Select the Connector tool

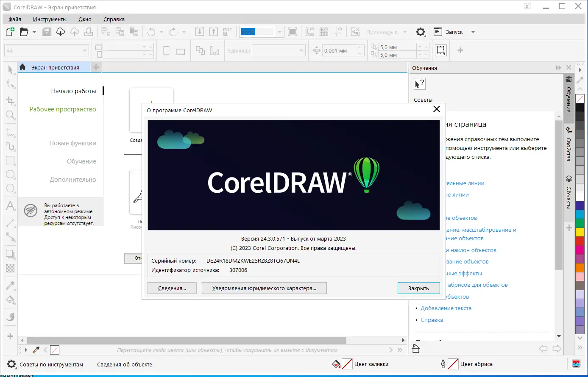pyautogui.click(x=11, y=237)
